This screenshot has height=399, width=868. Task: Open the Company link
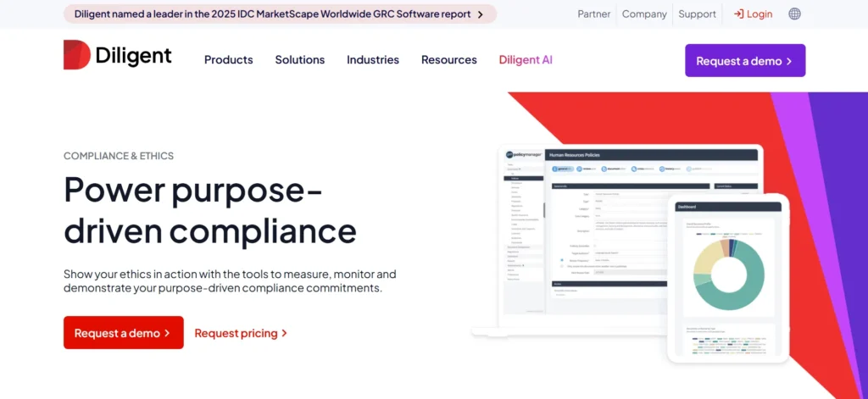tap(644, 14)
